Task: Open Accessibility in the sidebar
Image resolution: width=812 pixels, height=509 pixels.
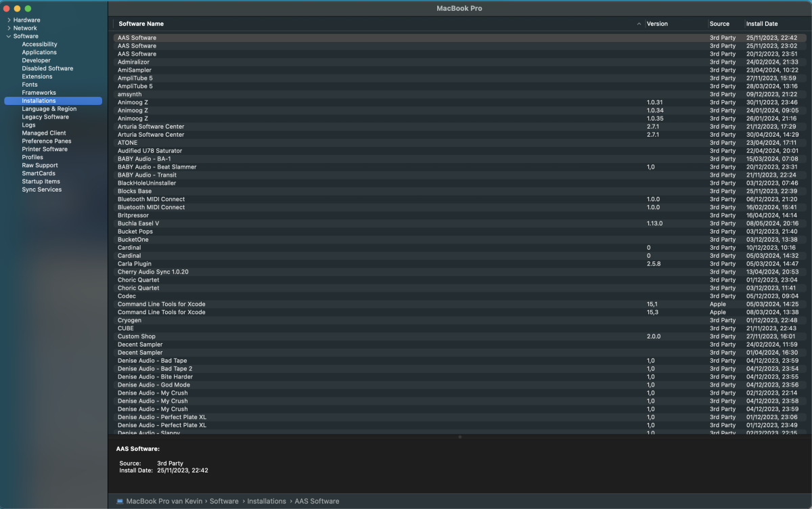Action: pos(39,45)
